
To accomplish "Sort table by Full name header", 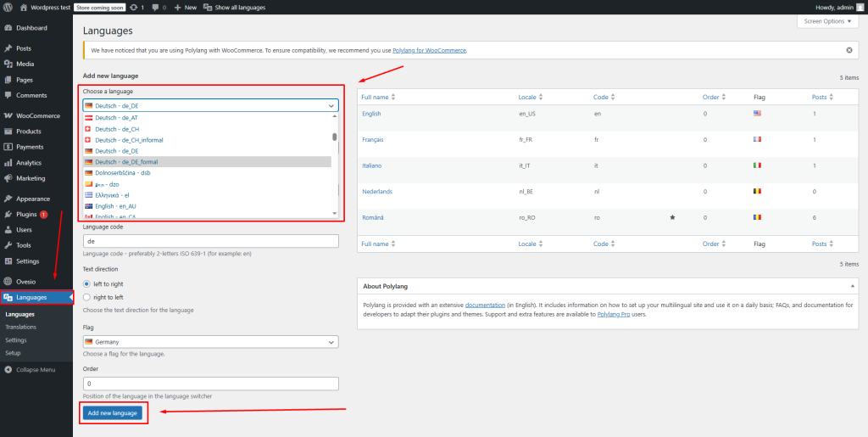I will [379, 97].
